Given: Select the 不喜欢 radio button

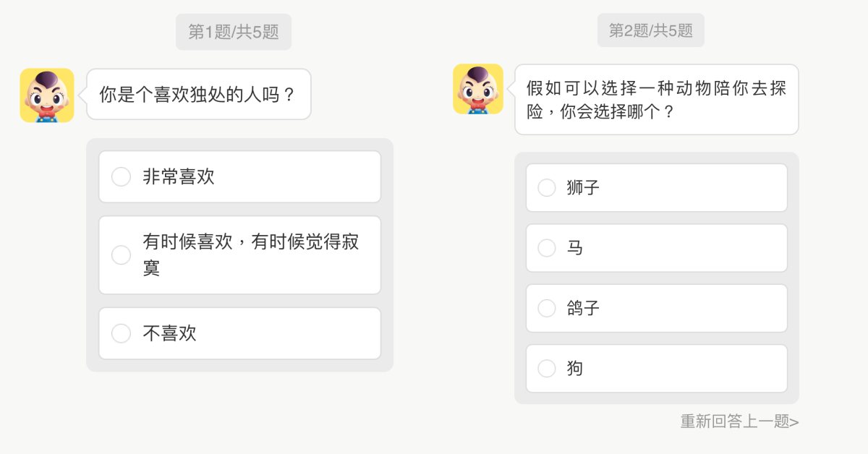Looking at the screenshot, I should [121, 333].
